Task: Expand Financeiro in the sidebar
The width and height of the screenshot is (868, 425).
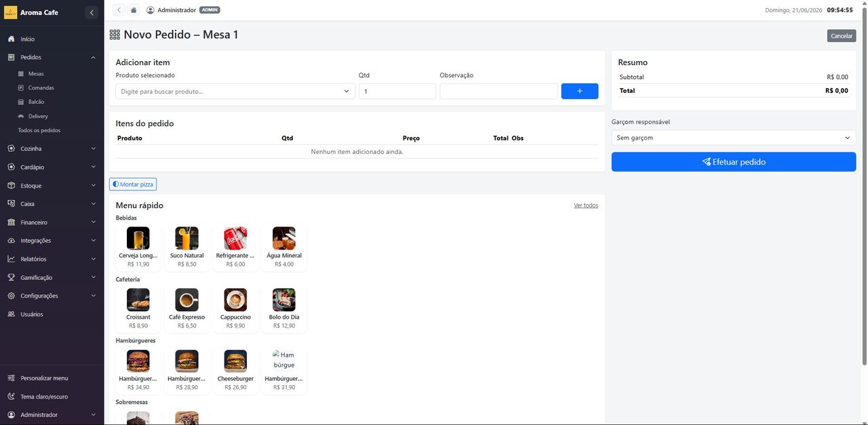Action: click(x=52, y=222)
